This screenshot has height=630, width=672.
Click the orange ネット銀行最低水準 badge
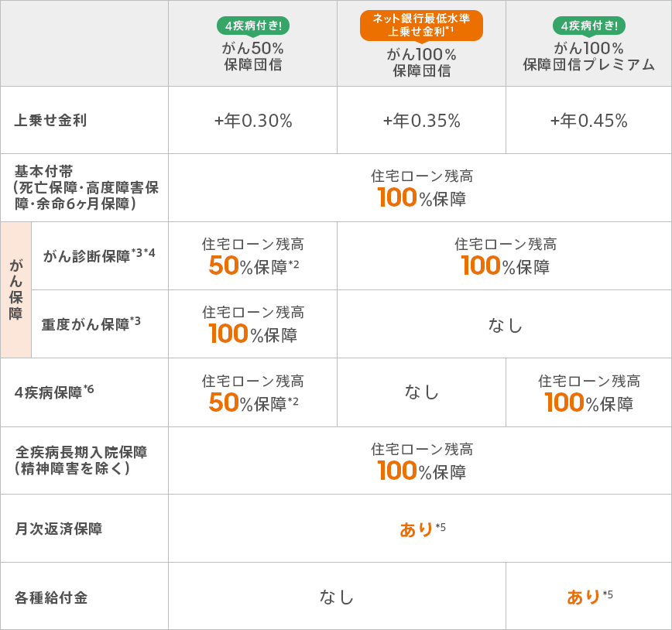(x=421, y=26)
